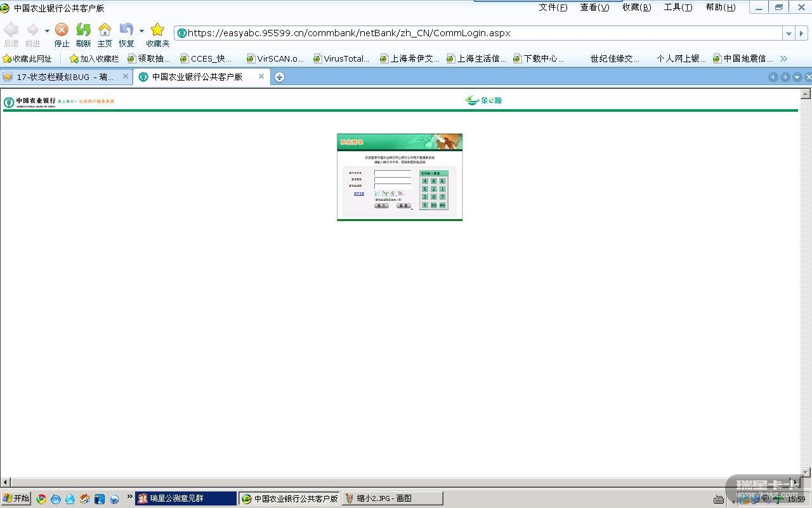Open the CCES_快... bookmark

[206, 58]
